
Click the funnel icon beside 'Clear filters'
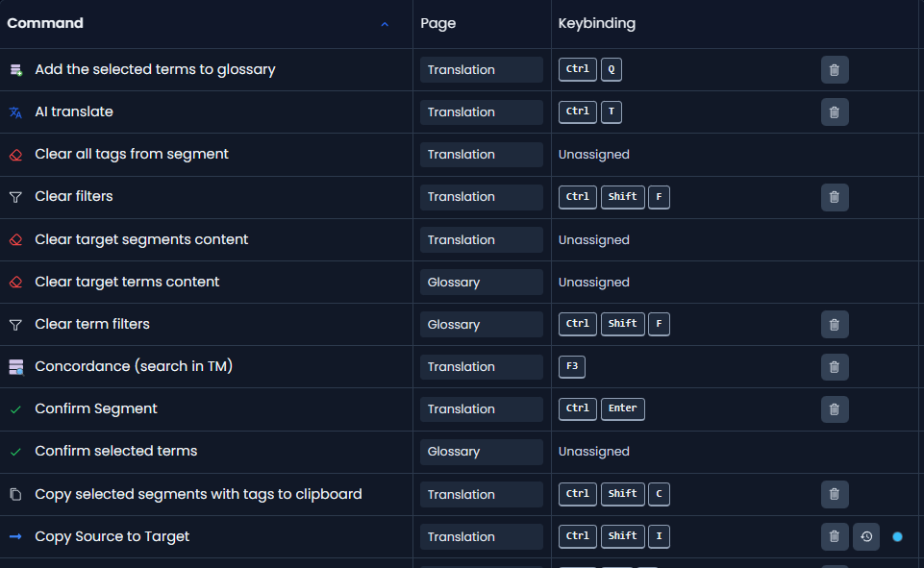[15, 196]
